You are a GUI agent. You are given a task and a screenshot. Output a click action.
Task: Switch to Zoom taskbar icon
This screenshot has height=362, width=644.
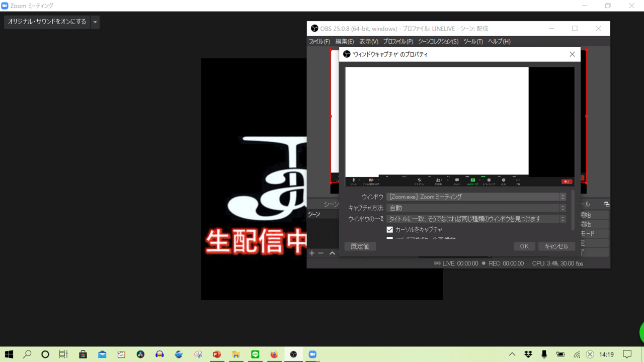coord(312,354)
